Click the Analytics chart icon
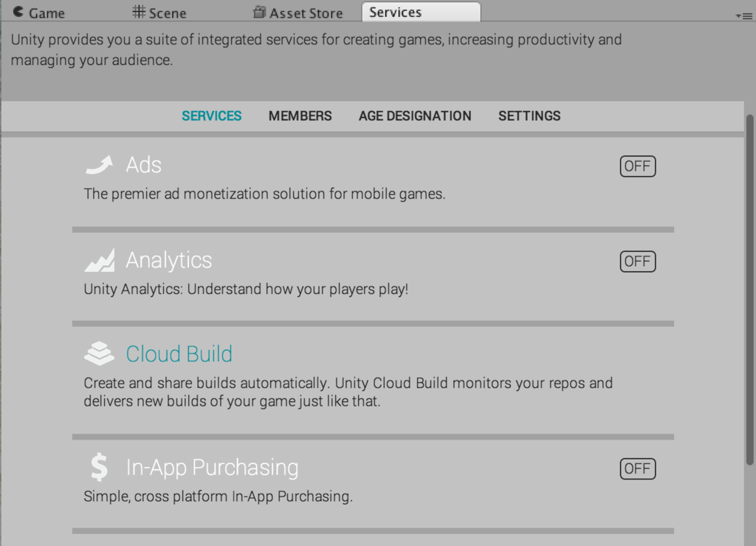Screen dimensions: 756x546 [x=100, y=260]
